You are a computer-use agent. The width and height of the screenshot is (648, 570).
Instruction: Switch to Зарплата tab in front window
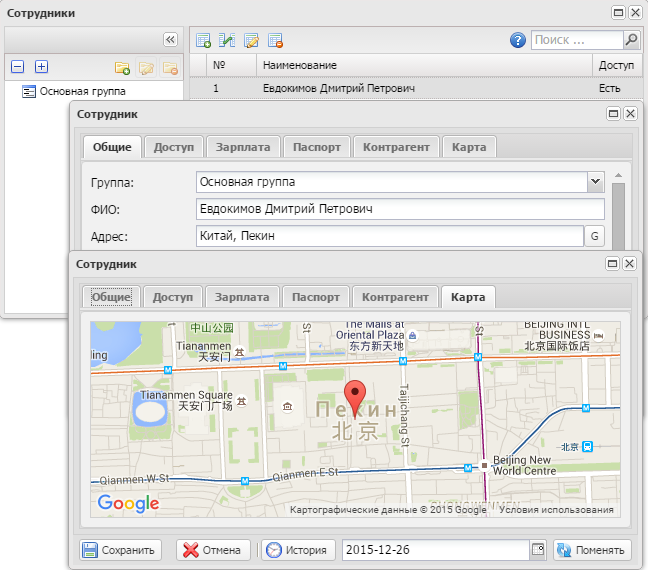pos(242,297)
